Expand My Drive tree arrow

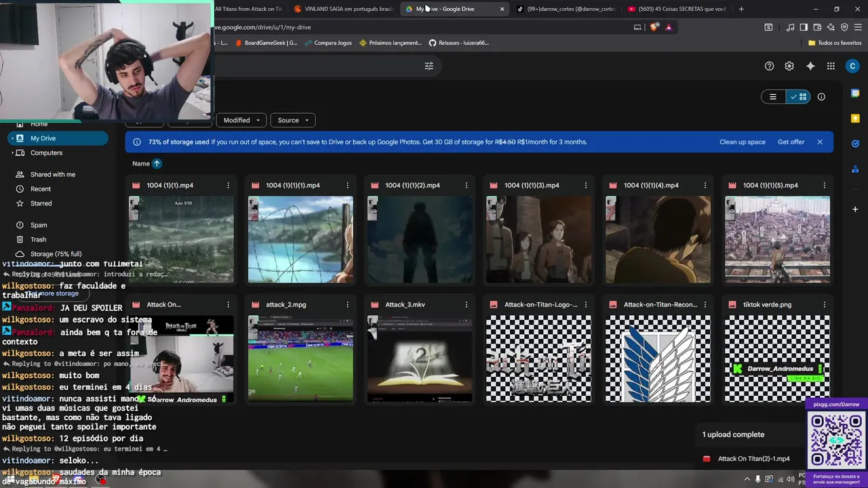(x=13, y=138)
